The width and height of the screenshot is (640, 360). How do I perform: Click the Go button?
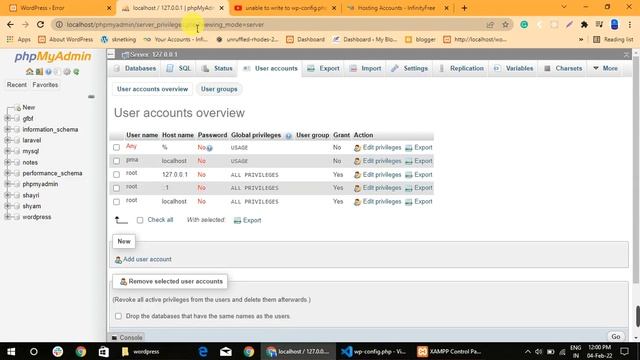point(616,336)
